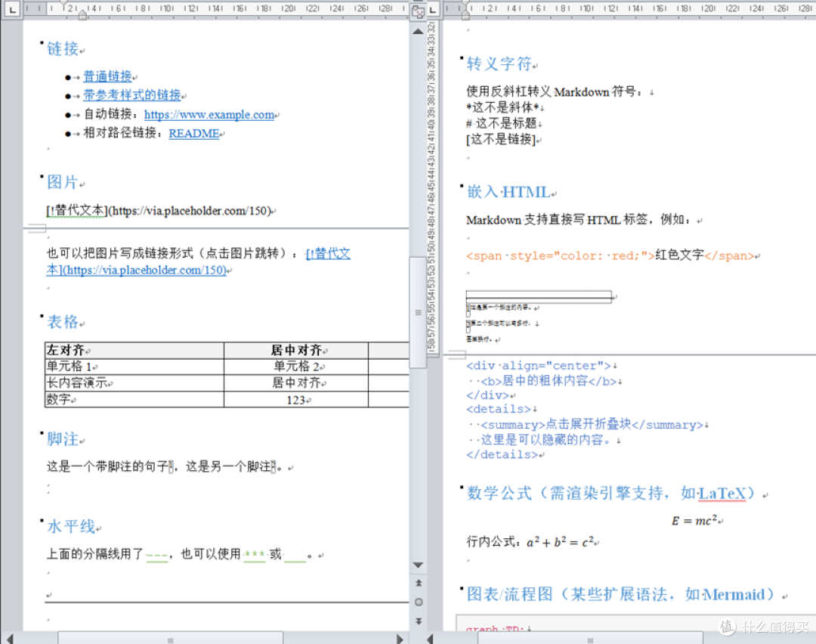Click the right pane horizontal scrollbar thumb

[x=591, y=639]
